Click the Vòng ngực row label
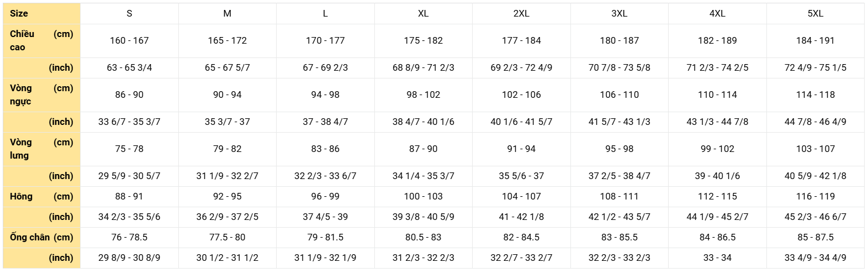 21,95
